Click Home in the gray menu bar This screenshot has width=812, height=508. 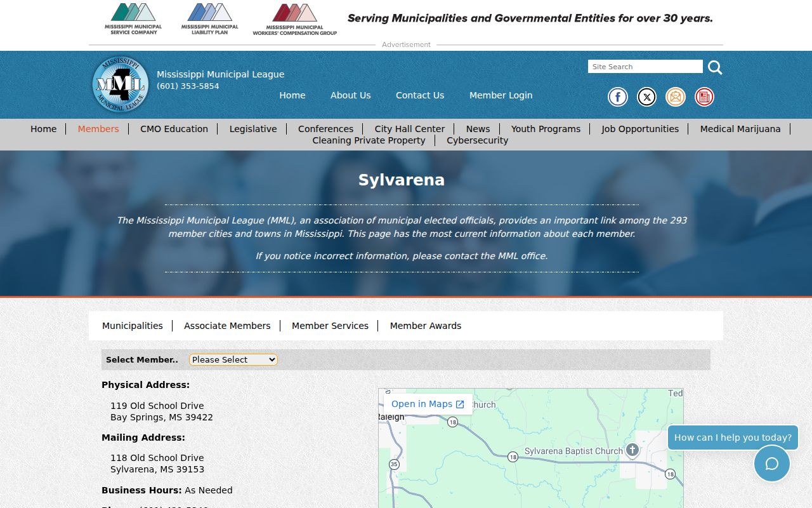(44, 129)
